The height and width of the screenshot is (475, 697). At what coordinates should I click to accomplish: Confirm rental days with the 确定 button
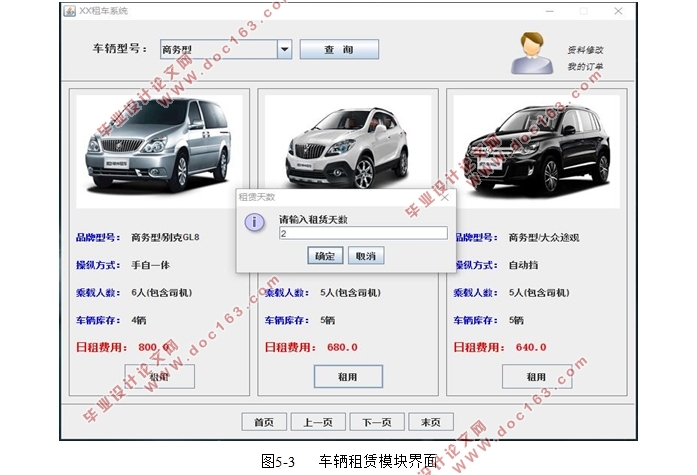(x=325, y=256)
